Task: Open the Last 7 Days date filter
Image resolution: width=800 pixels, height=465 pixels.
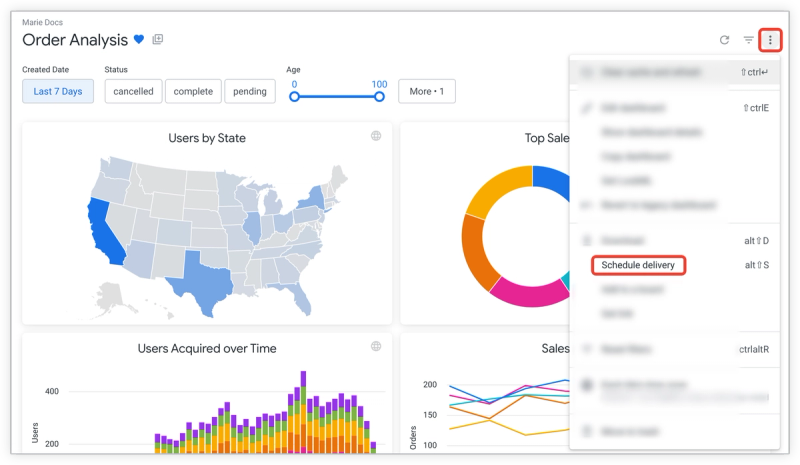Action: (58, 91)
